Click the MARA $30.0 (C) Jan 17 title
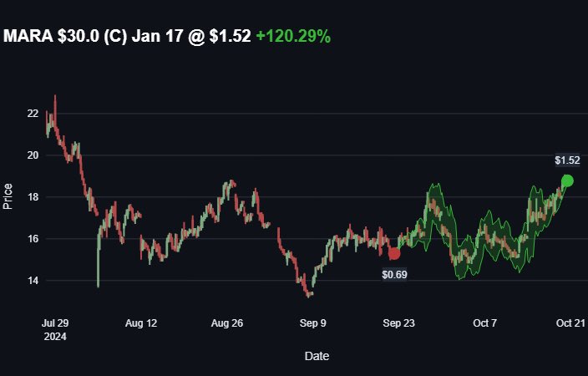Image resolution: width=588 pixels, height=376 pixels. pos(93,37)
